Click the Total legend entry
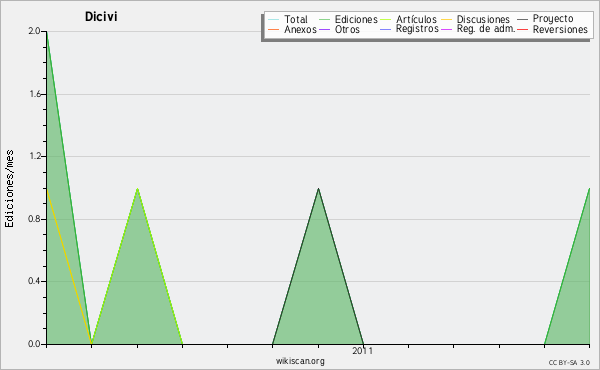This screenshot has width=600, height=370. [x=288, y=19]
